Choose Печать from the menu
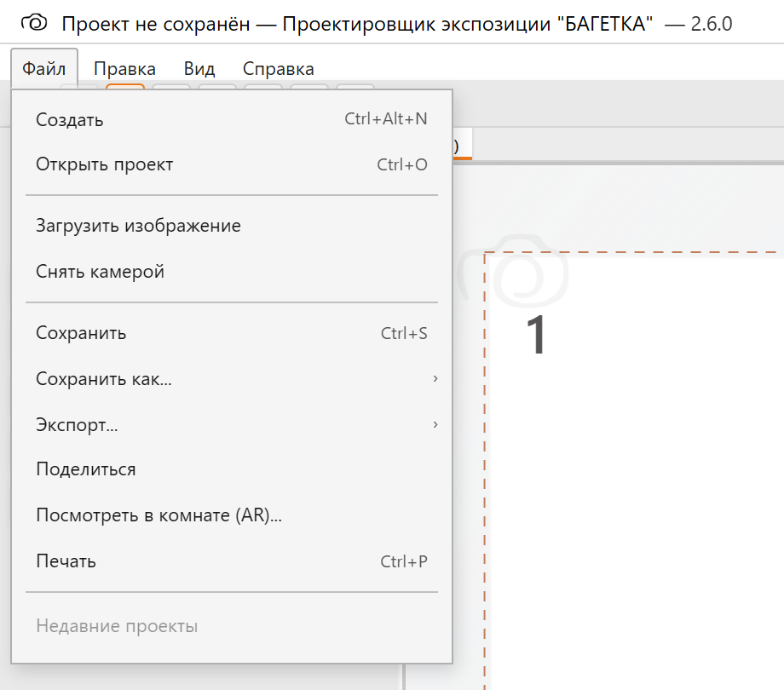 pos(232,561)
